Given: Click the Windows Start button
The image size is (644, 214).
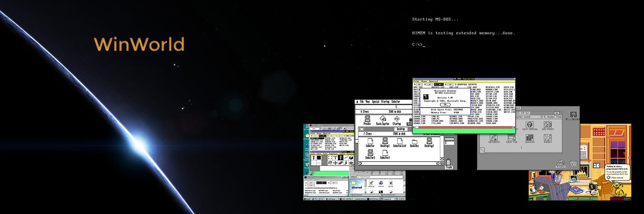Looking at the screenshot, I should (307, 199).
